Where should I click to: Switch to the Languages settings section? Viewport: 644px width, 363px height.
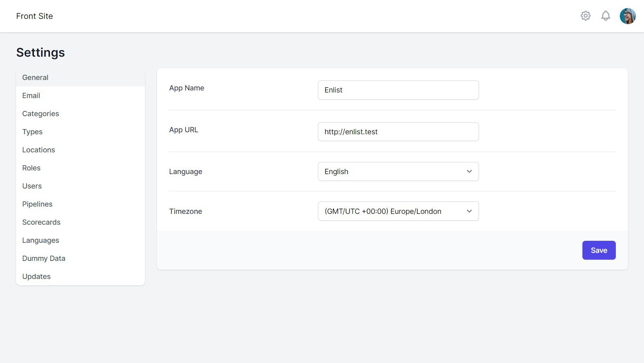pyautogui.click(x=40, y=240)
